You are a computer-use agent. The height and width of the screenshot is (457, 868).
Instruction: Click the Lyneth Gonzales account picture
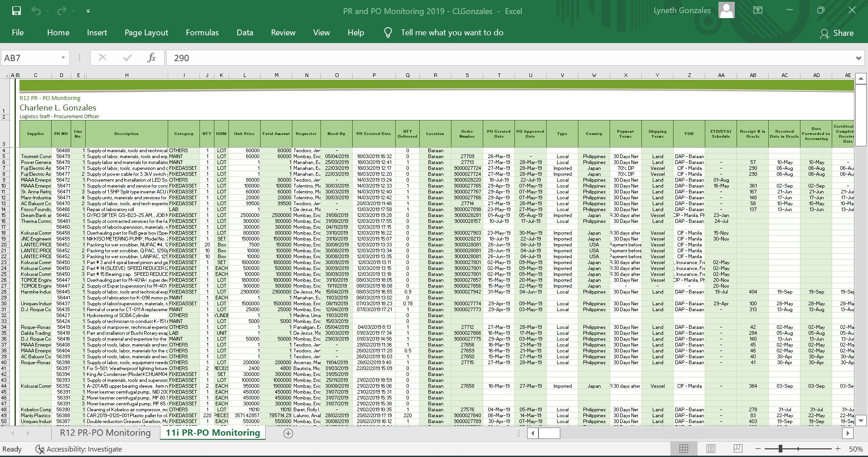(727, 10)
